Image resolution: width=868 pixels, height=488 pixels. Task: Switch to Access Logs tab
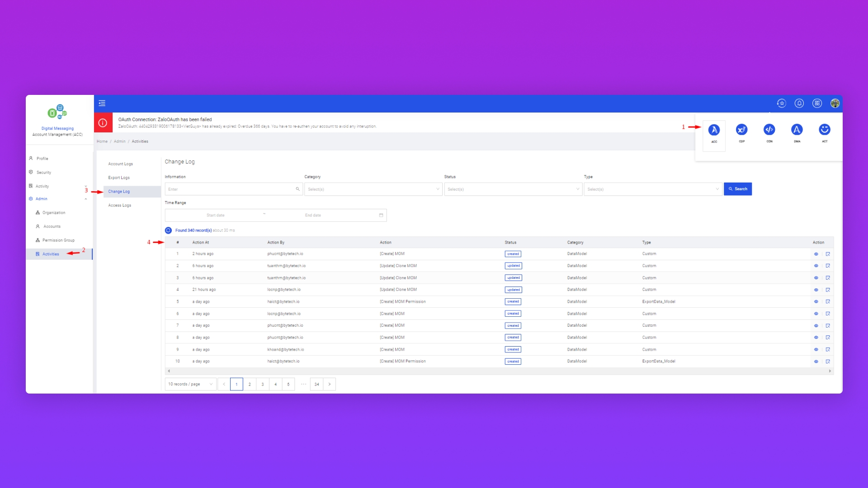(x=120, y=206)
